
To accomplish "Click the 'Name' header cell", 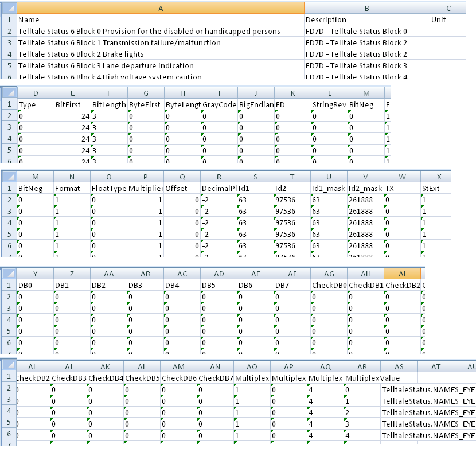I will tap(161, 19).
